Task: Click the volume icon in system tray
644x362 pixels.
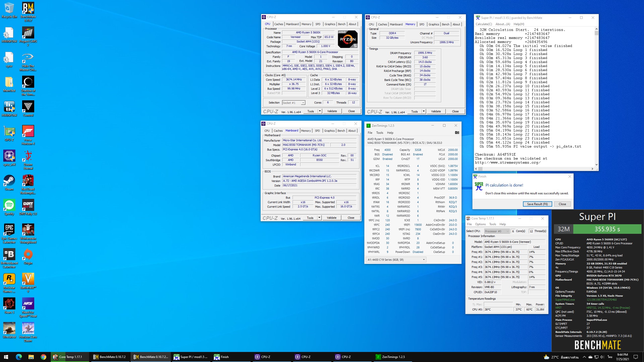Action: [602, 357]
